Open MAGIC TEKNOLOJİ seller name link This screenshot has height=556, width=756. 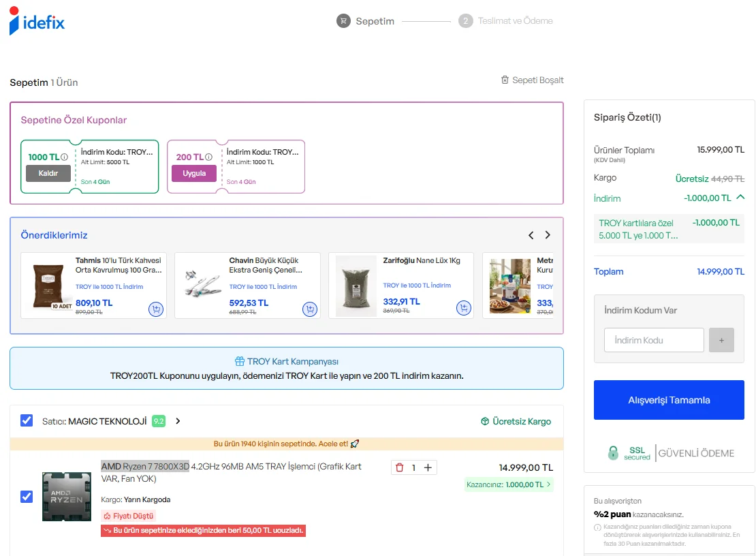pyautogui.click(x=108, y=422)
